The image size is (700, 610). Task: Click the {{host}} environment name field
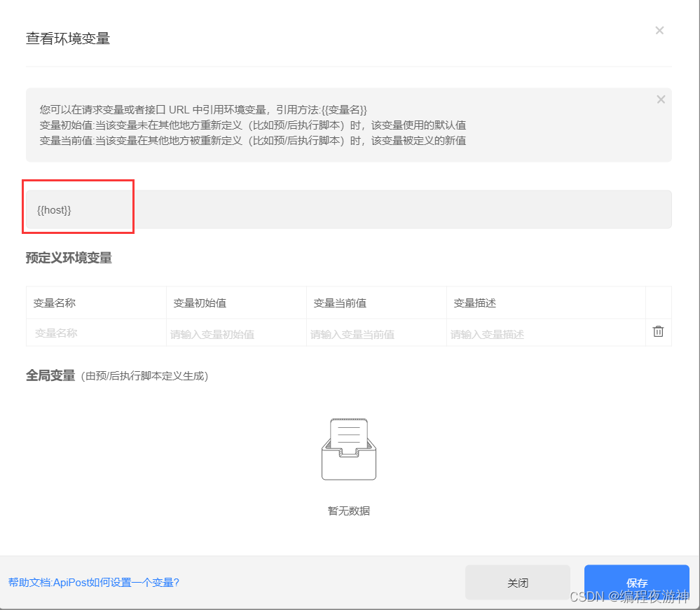349,209
